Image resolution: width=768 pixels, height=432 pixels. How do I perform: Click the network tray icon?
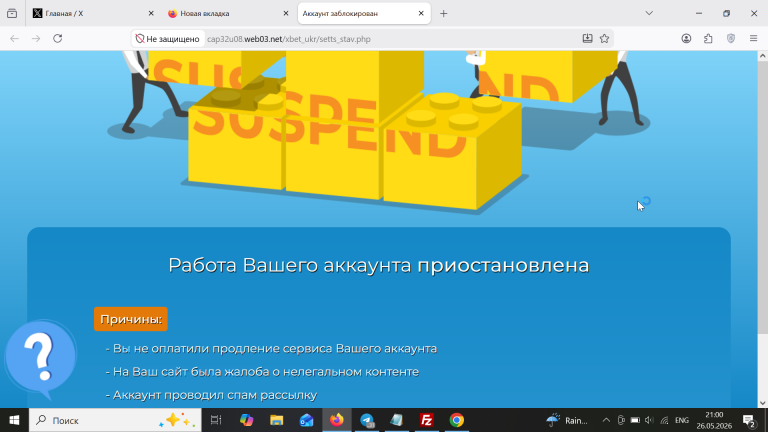tap(664, 420)
